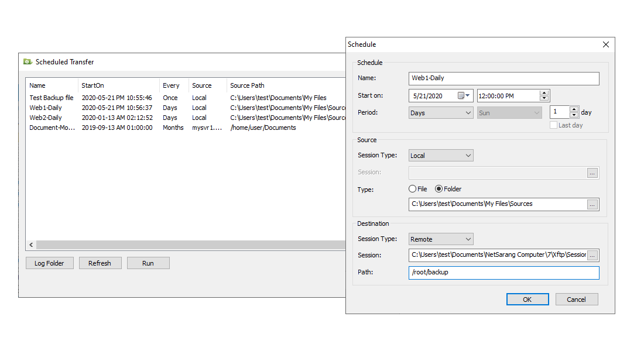Sort by Source column header
Image resolution: width=644 pixels, height=351 pixels.
(x=207, y=85)
